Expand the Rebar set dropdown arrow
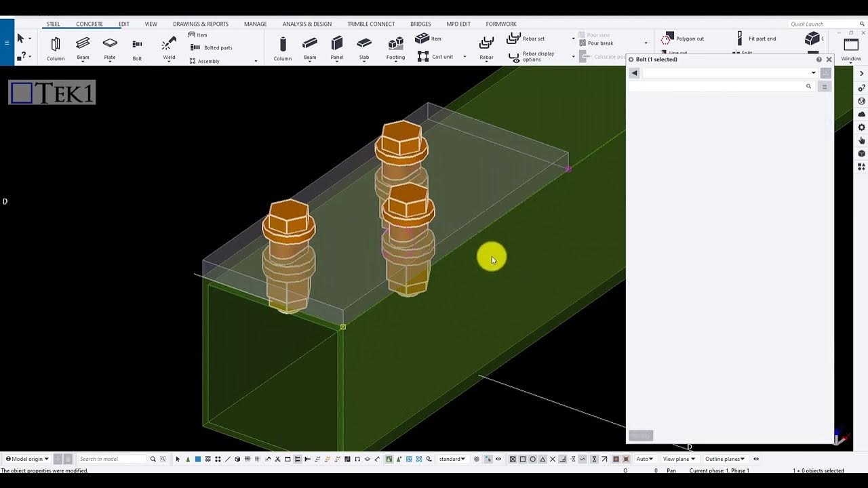This screenshot has width=868, height=488. coord(573,39)
